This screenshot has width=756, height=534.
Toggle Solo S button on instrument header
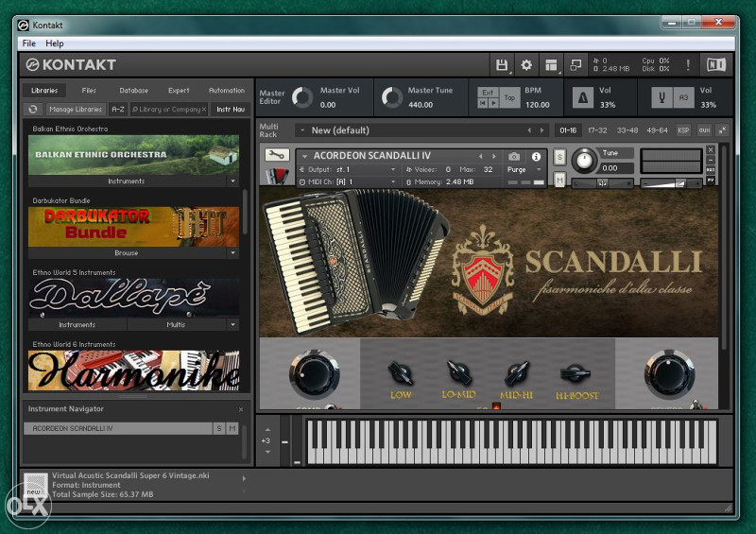pyautogui.click(x=559, y=157)
